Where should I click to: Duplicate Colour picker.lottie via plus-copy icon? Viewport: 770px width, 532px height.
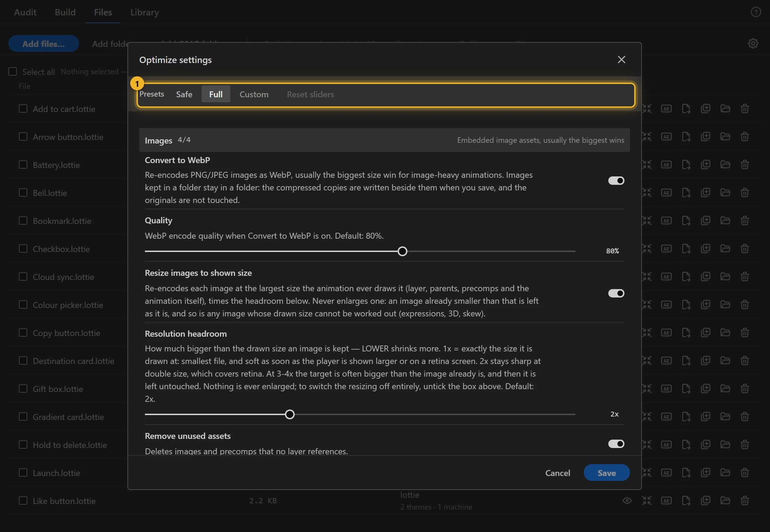(x=706, y=304)
